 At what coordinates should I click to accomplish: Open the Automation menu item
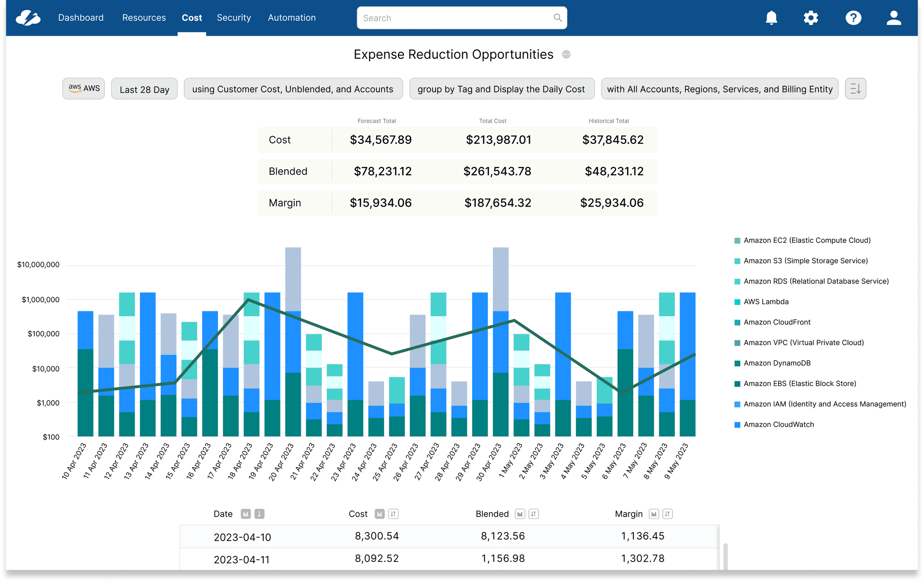pos(292,18)
